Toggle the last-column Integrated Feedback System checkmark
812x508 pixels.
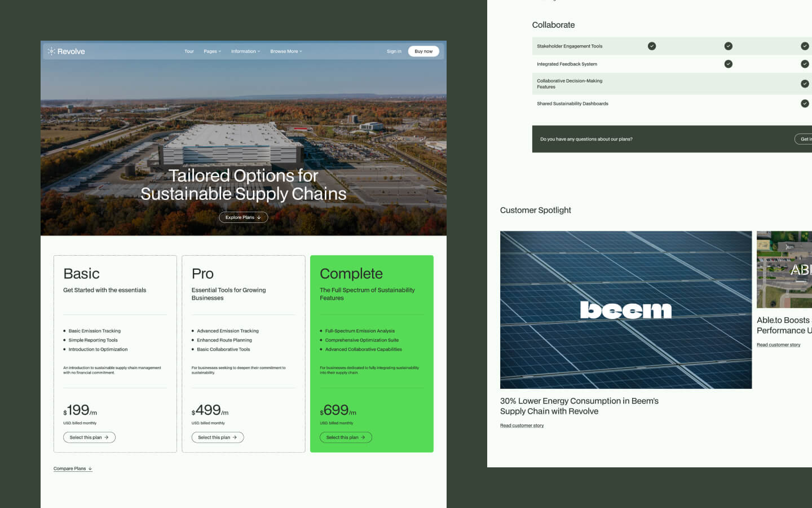[805, 64]
